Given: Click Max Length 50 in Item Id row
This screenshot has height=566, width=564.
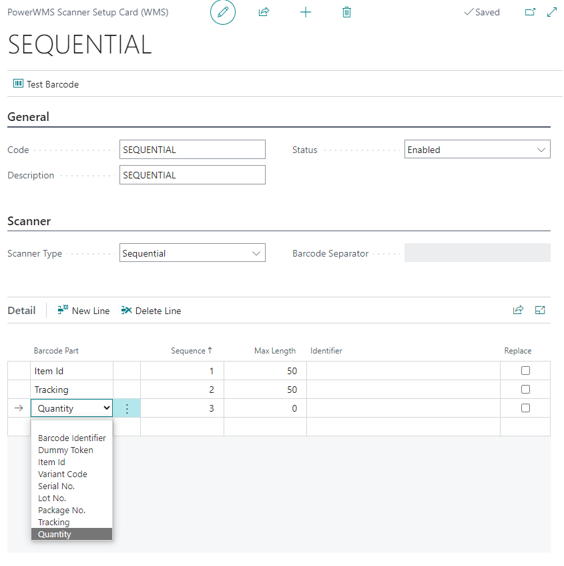Looking at the screenshot, I should (x=265, y=371).
